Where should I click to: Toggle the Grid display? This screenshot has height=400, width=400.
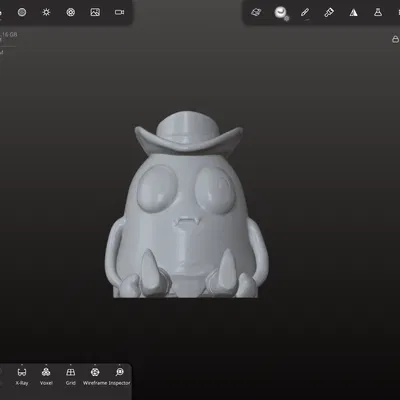(71, 376)
